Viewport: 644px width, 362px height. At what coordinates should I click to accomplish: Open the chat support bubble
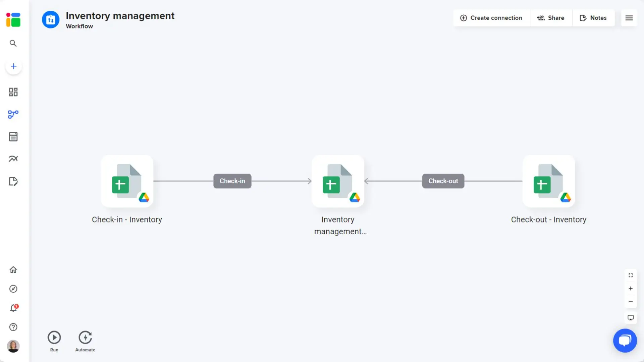(x=625, y=340)
